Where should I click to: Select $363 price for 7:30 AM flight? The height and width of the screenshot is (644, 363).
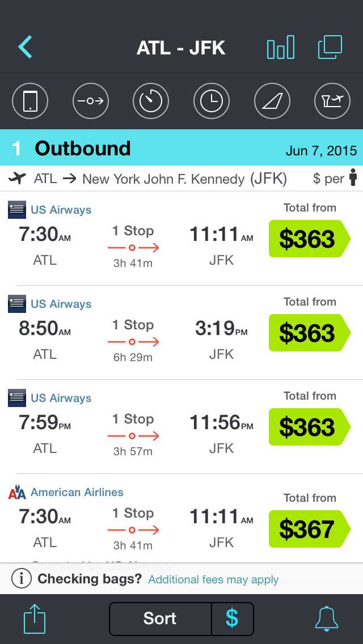tap(308, 239)
